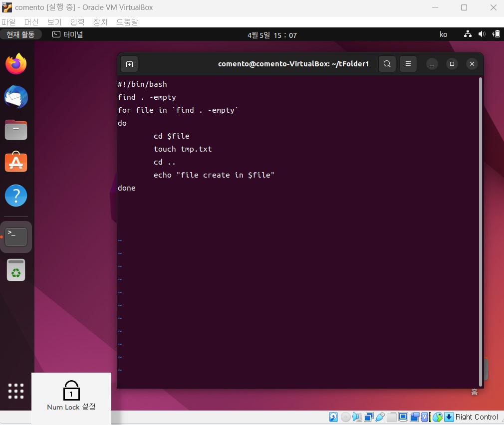Screen dimensions: 504x425
Task: Launch Firefox from the dock
Action: [x=16, y=64]
